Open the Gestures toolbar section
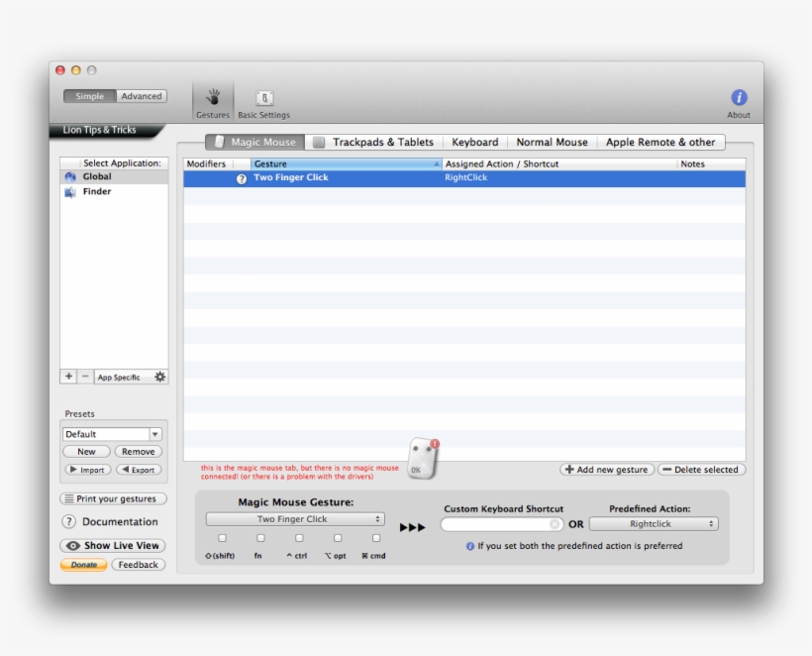The height and width of the screenshot is (656, 812). [213, 103]
